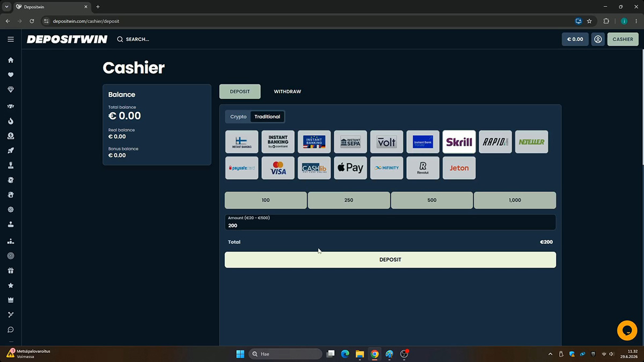Select Finnish flag Instant Banking method
This screenshot has height=362, width=644.
241,142
